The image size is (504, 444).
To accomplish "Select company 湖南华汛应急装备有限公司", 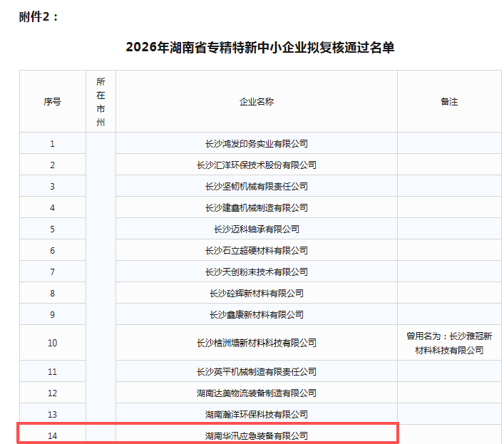I will tap(257, 435).
